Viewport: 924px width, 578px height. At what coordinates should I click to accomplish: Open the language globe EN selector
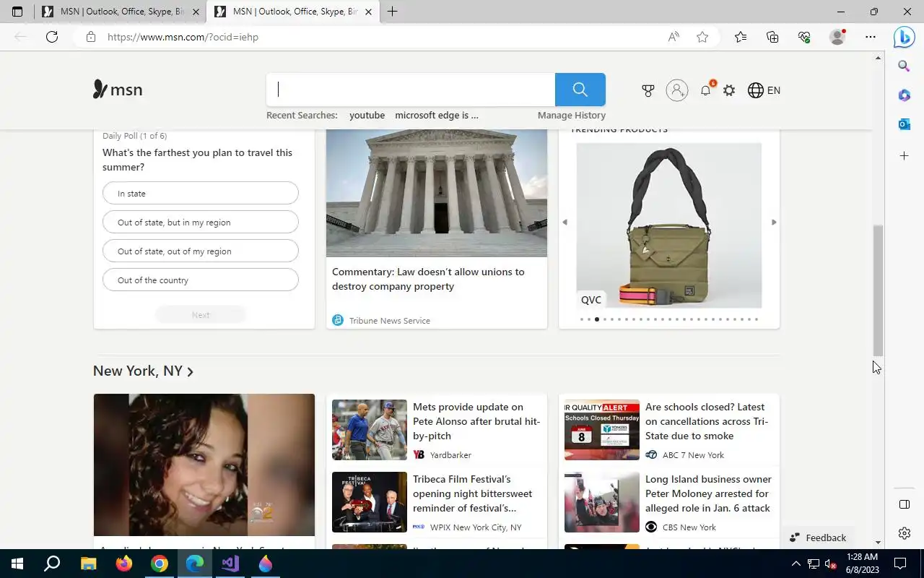click(764, 90)
